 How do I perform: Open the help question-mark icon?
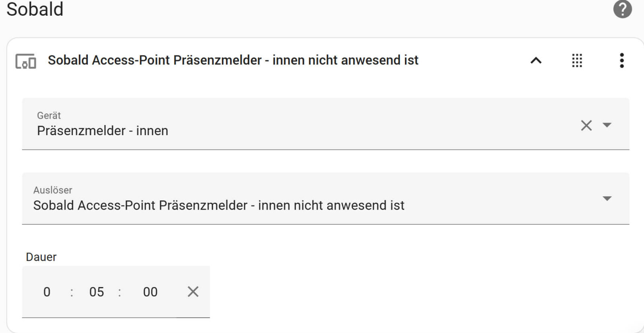pos(621,9)
